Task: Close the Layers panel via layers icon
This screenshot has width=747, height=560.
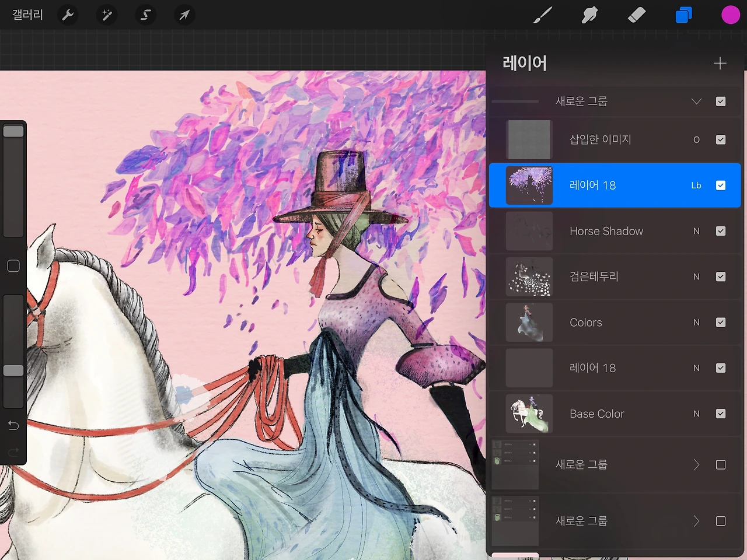Action: (683, 15)
